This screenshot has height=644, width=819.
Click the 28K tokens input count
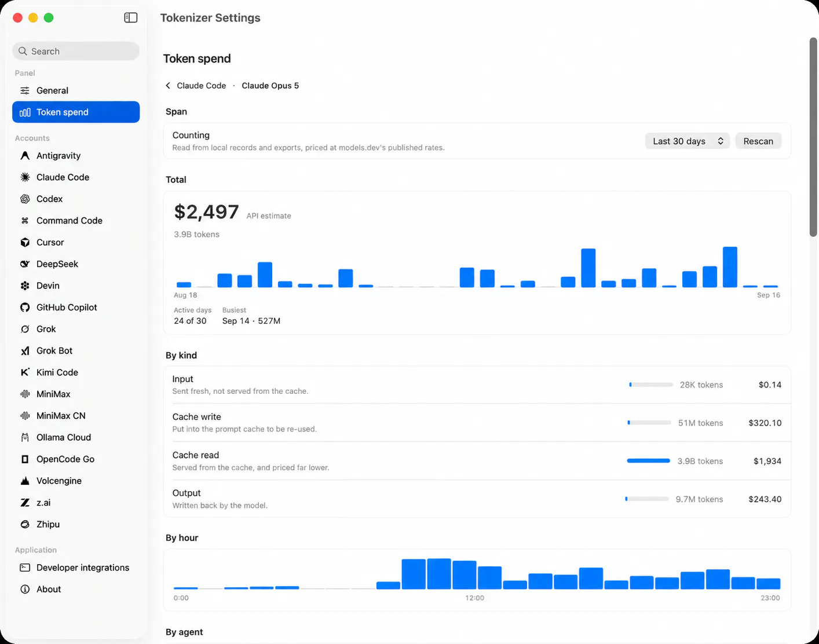pyautogui.click(x=701, y=385)
